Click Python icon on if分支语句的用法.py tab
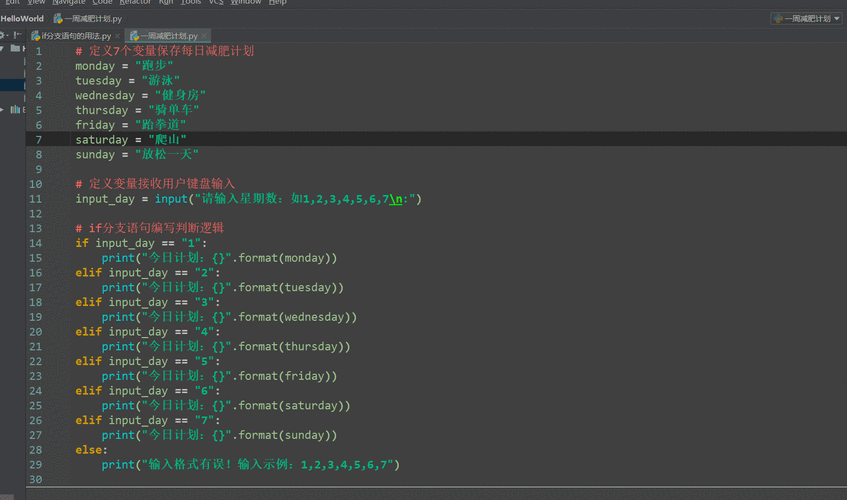The height and width of the screenshot is (500, 847). point(36,36)
